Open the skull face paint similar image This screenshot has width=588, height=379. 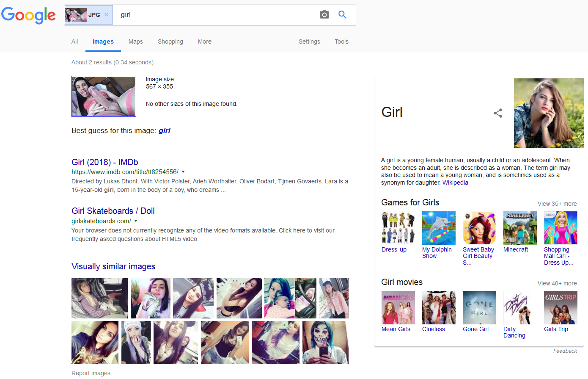(x=325, y=343)
